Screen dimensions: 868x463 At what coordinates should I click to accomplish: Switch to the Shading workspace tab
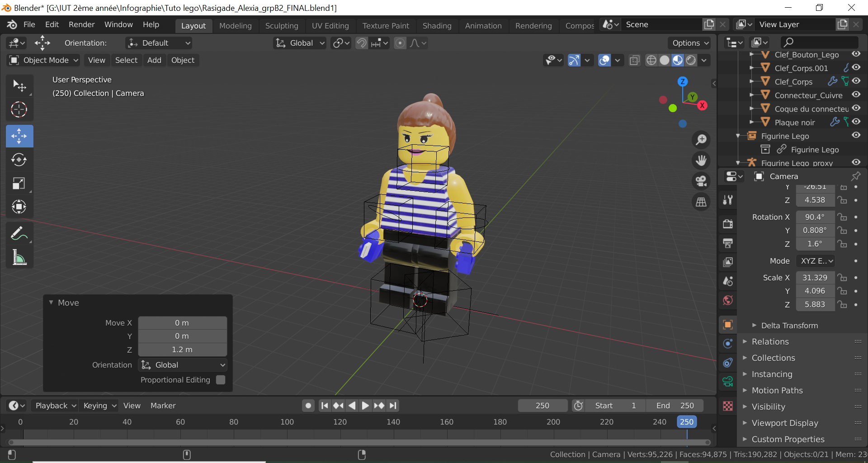coord(437,26)
